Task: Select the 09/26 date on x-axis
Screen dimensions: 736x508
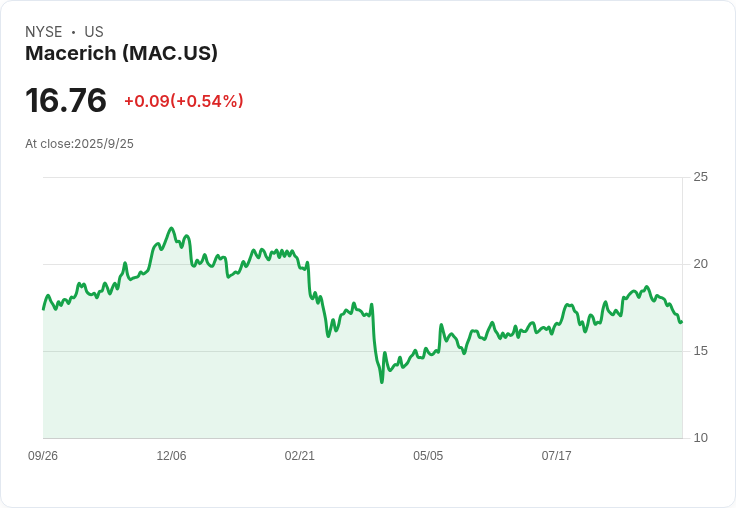Action: tap(43, 456)
